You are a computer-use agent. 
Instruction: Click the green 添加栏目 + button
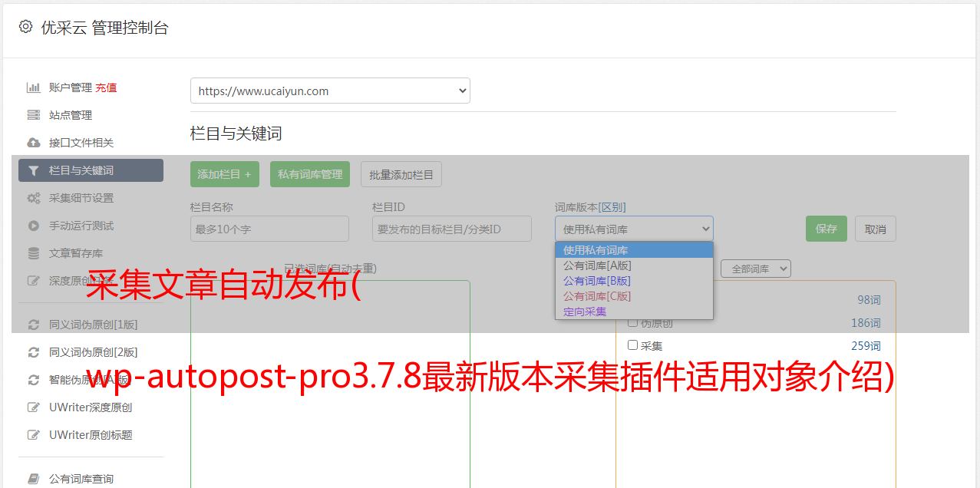tap(225, 174)
